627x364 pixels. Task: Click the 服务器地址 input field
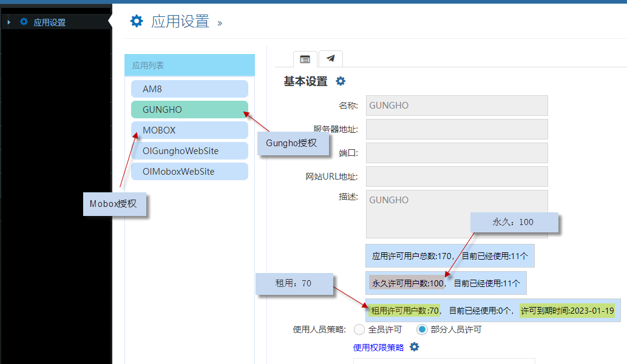(456, 129)
